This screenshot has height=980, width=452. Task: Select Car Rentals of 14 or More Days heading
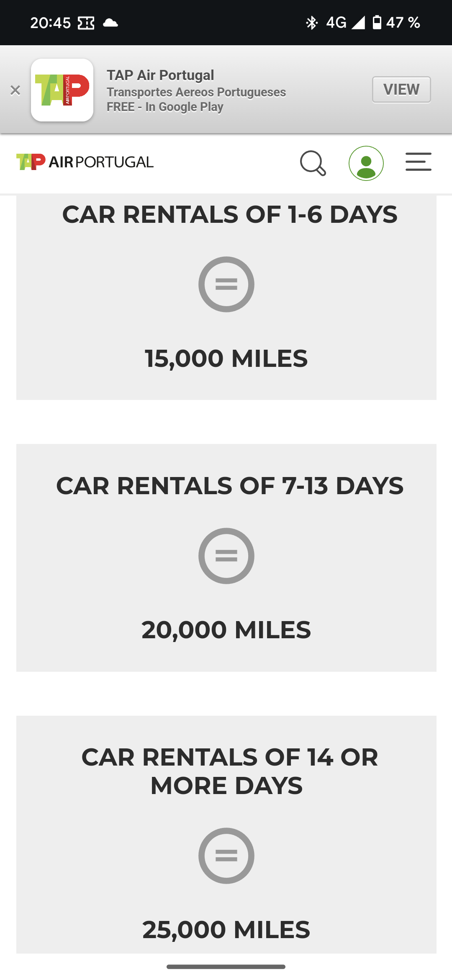click(x=230, y=771)
